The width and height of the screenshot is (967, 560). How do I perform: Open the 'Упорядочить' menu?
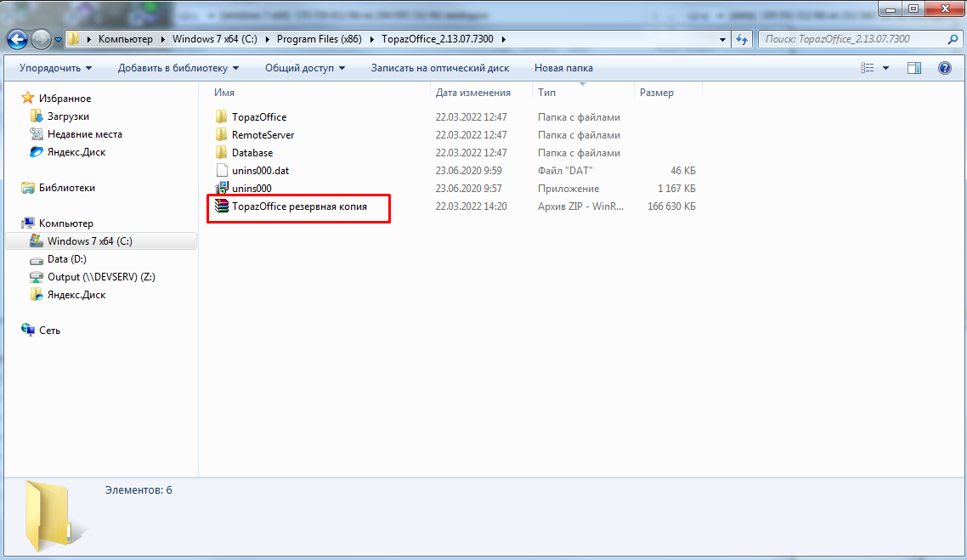[55, 68]
